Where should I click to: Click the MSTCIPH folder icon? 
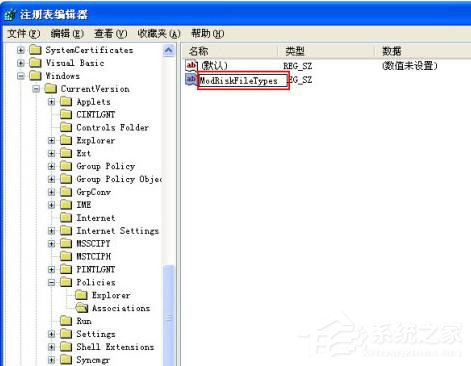(66, 256)
